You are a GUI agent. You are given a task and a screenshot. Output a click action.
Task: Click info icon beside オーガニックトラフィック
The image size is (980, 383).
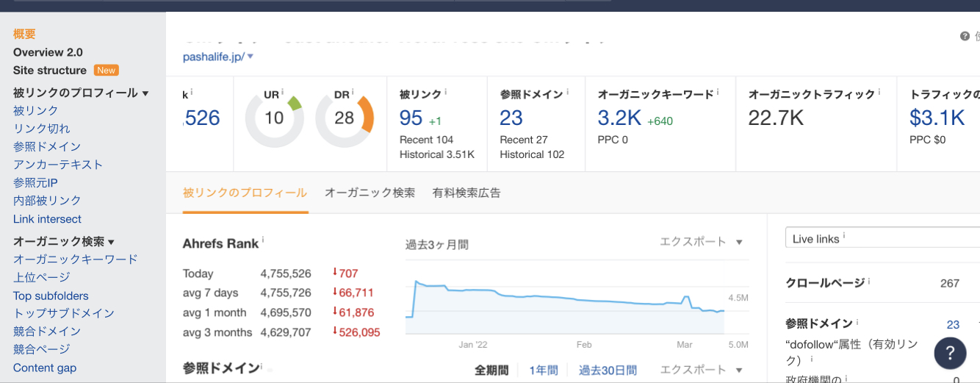click(879, 92)
